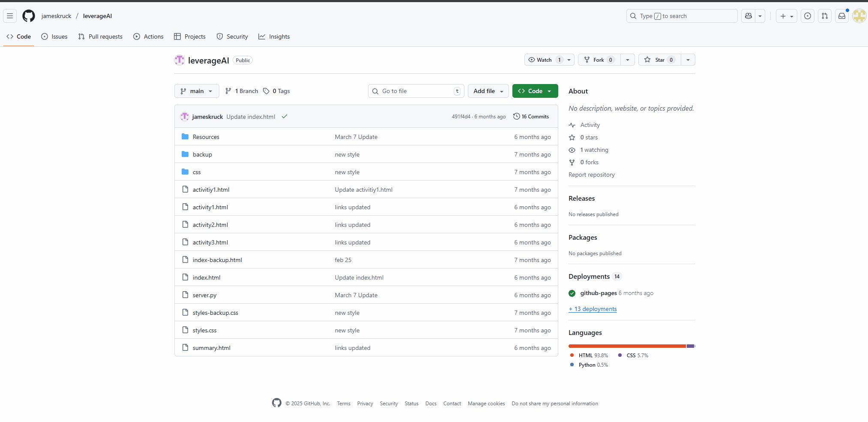Click the file icon for index.html
Screen dimensions: 868x422
185,277
